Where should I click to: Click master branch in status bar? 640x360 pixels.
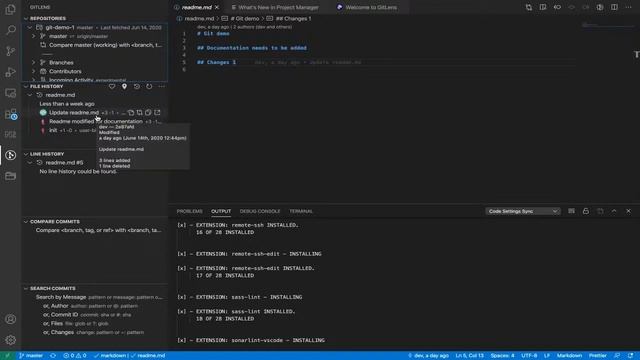31,356
